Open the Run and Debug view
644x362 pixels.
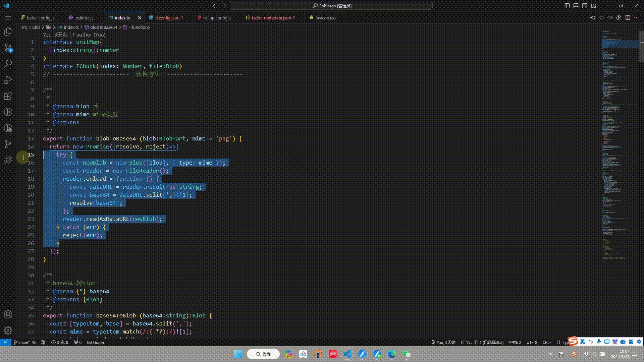tap(8, 80)
